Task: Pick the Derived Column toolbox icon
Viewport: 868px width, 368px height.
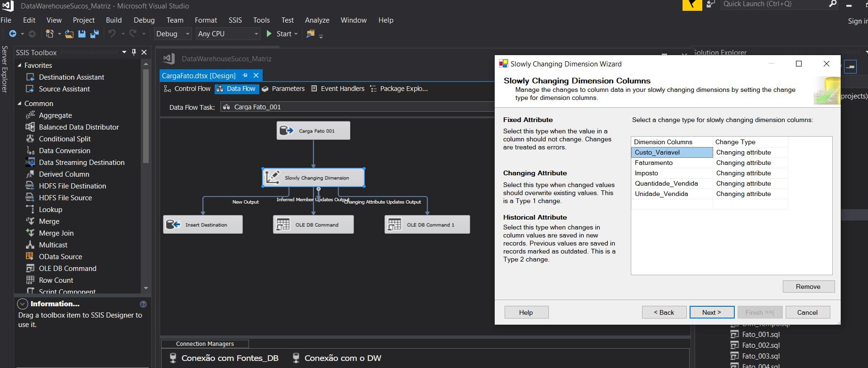Action: pyautogui.click(x=30, y=174)
